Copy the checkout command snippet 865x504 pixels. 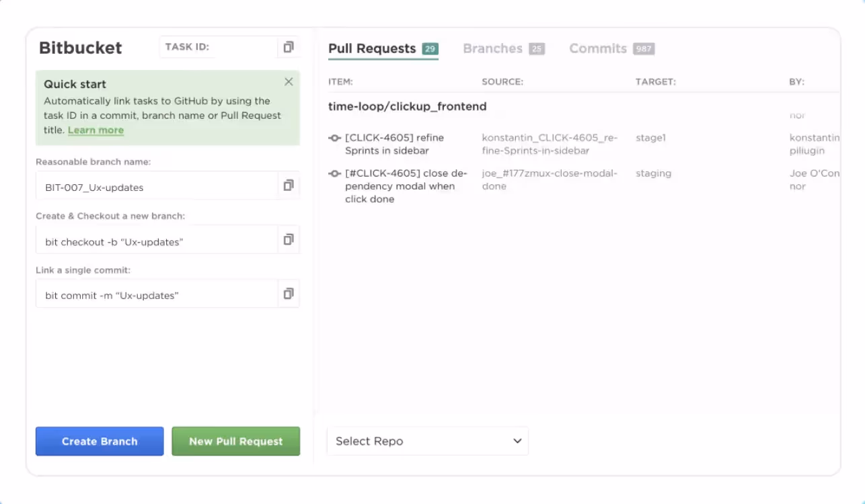click(289, 239)
